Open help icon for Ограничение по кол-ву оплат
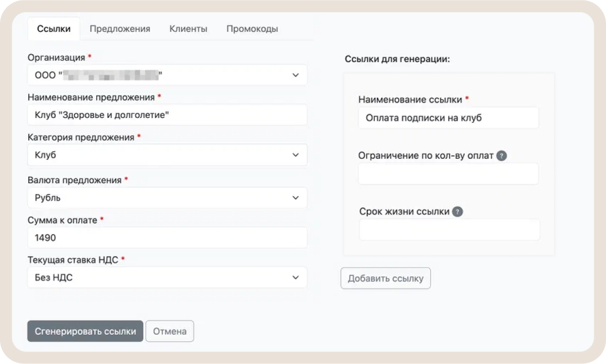The image size is (606, 364). pyautogui.click(x=501, y=156)
